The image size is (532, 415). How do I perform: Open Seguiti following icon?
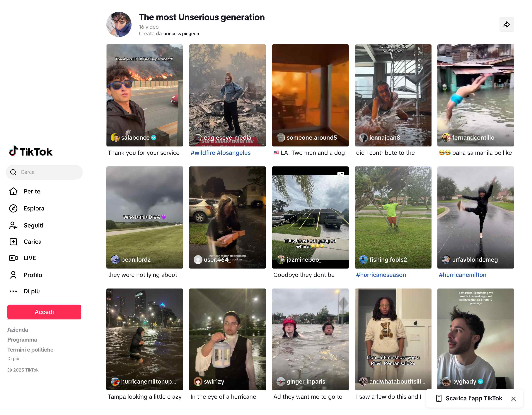pos(13,225)
